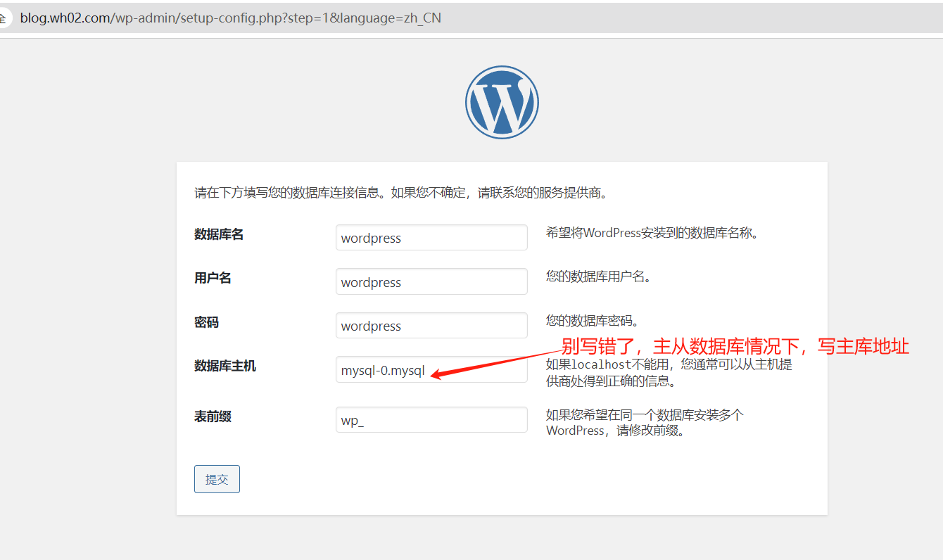Click the hint text starting with 如果localhost不能用
The width and height of the screenshot is (943, 560).
[669, 373]
